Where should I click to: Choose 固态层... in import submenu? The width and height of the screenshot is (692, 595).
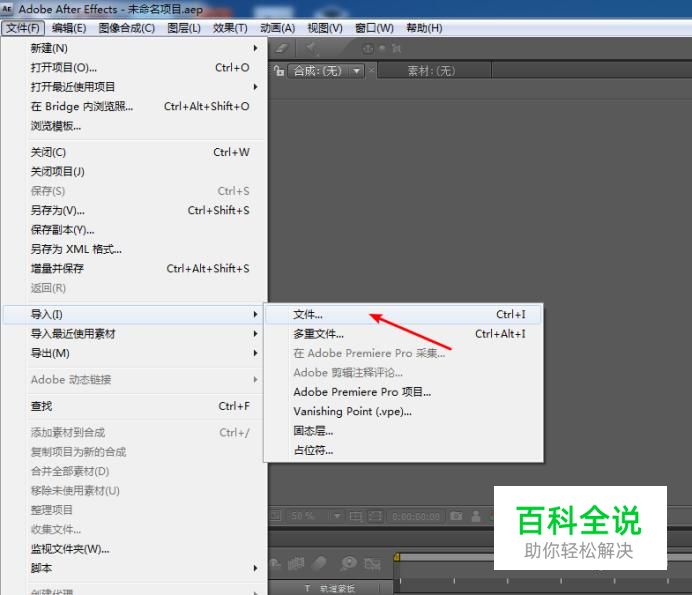pyautogui.click(x=403, y=431)
